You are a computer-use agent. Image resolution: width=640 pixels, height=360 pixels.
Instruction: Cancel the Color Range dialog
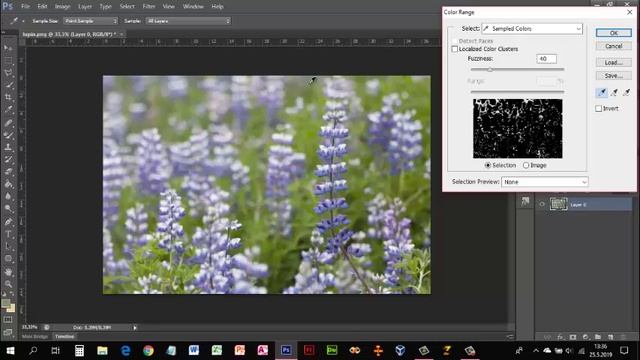click(613, 46)
